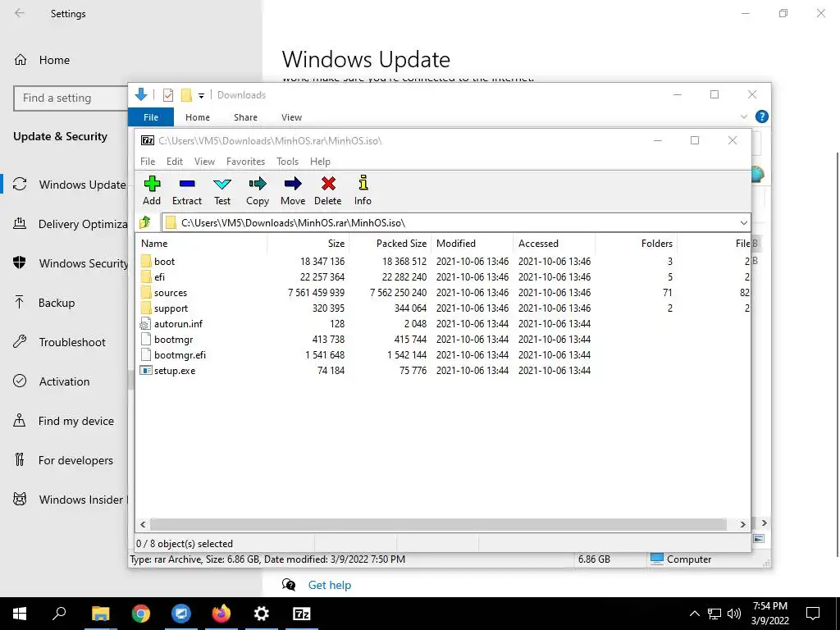Viewport: 840px width, 630px height.
Task: Click the taskbar clock showing 7:54 PM
Action: pyautogui.click(x=769, y=614)
